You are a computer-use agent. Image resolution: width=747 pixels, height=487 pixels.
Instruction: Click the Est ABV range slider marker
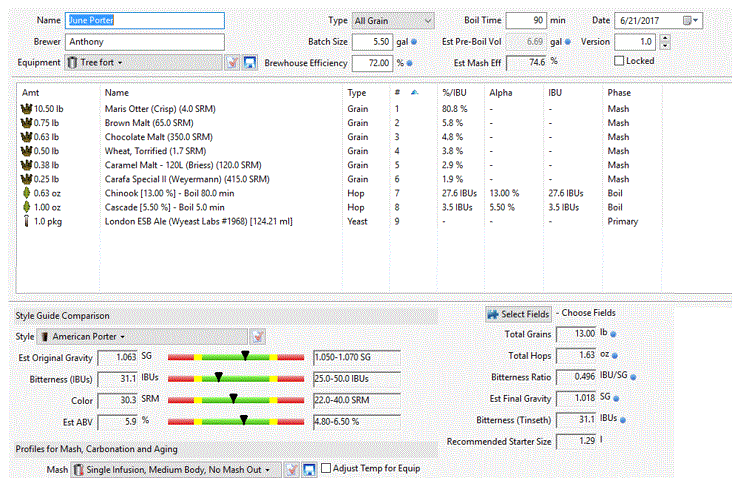[244, 420]
